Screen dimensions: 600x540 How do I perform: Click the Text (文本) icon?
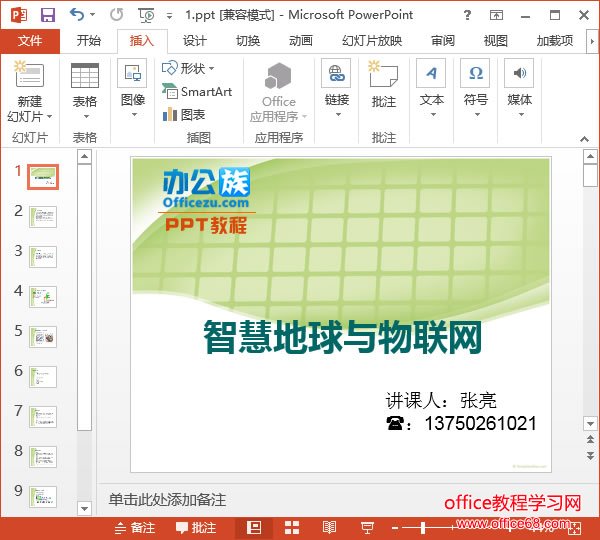431,73
